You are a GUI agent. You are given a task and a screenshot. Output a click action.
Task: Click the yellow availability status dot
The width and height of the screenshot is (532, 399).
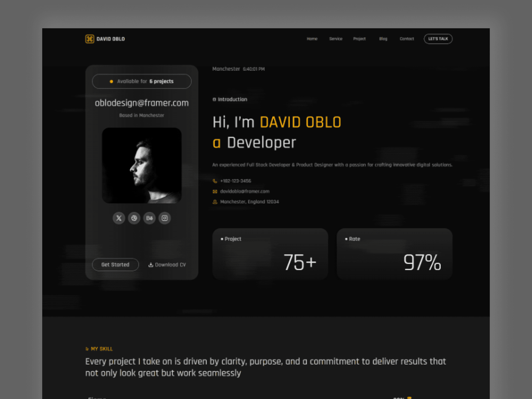tap(111, 82)
